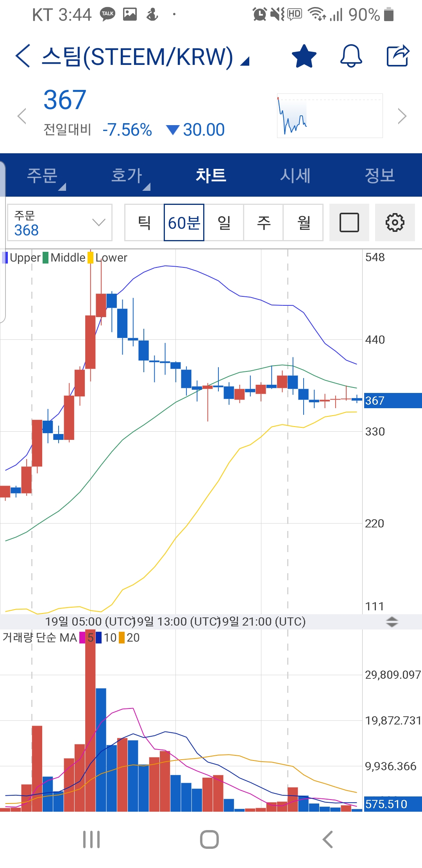Tap the battery indicator icon
Image resolution: width=422 pixels, height=868 pixels.
point(389,14)
